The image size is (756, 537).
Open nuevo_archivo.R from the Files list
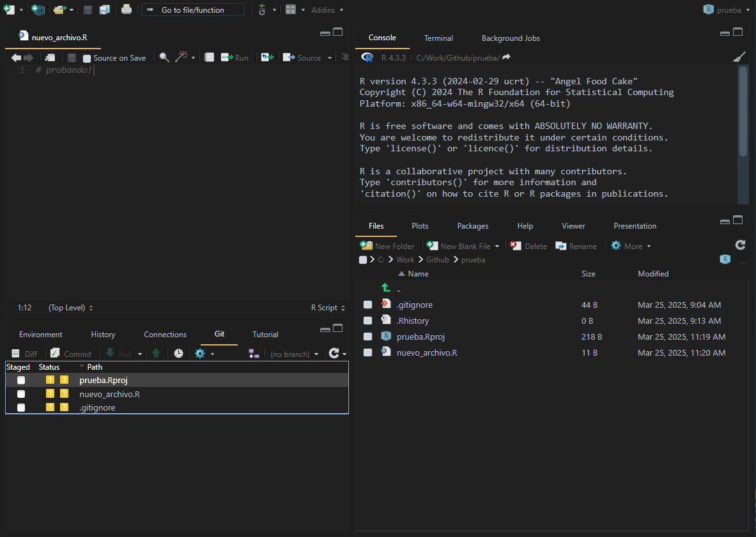[427, 352]
